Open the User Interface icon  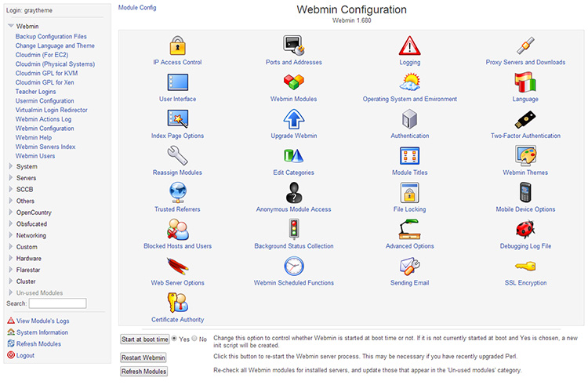(x=177, y=82)
